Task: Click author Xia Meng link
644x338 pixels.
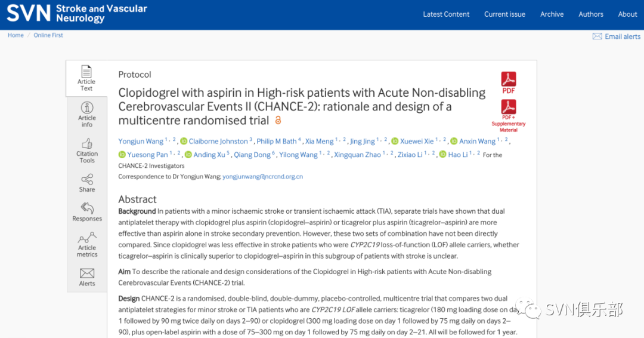Action: coord(320,142)
